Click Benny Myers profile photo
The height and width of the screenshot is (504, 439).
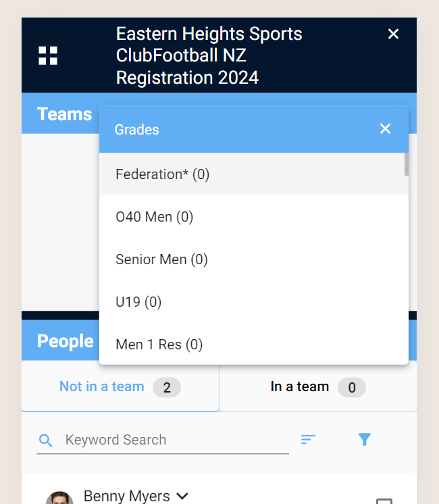point(59,497)
